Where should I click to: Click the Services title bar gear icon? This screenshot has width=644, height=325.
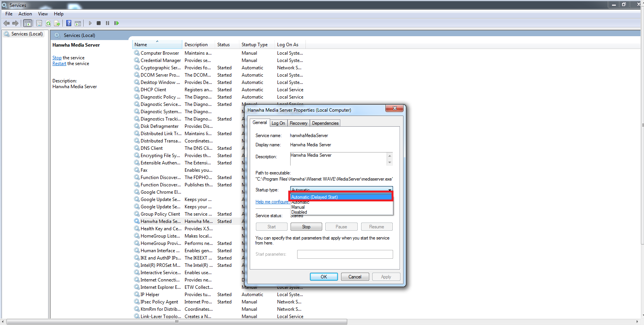(5, 5)
